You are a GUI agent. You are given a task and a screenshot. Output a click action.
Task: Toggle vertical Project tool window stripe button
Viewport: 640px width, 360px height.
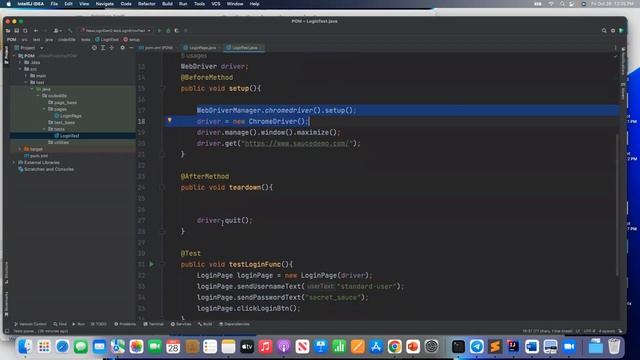coord(6,54)
